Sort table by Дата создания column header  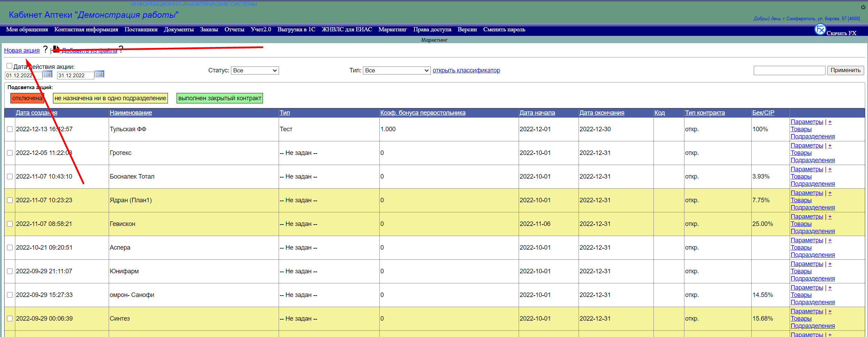pyautogui.click(x=37, y=113)
